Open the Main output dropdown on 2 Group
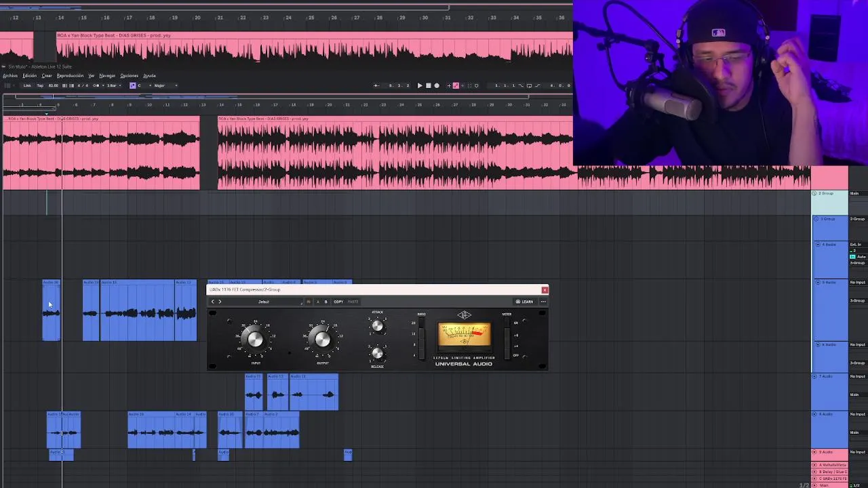Viewport: 868px width, 488px height. tap(859, 193)
